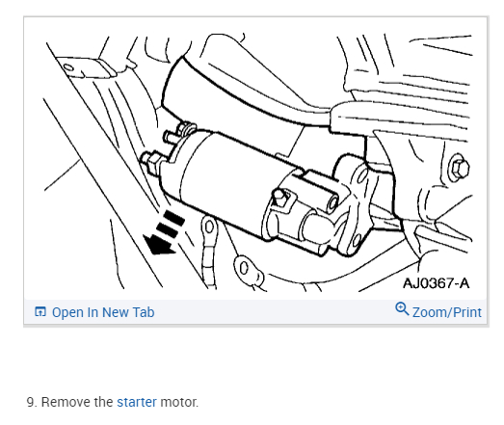The height and width of the screenshot is (425, 504).
Task: Click the oval hole in upper-left bracket
Action: pyautogui.click(x=68, y=68)
